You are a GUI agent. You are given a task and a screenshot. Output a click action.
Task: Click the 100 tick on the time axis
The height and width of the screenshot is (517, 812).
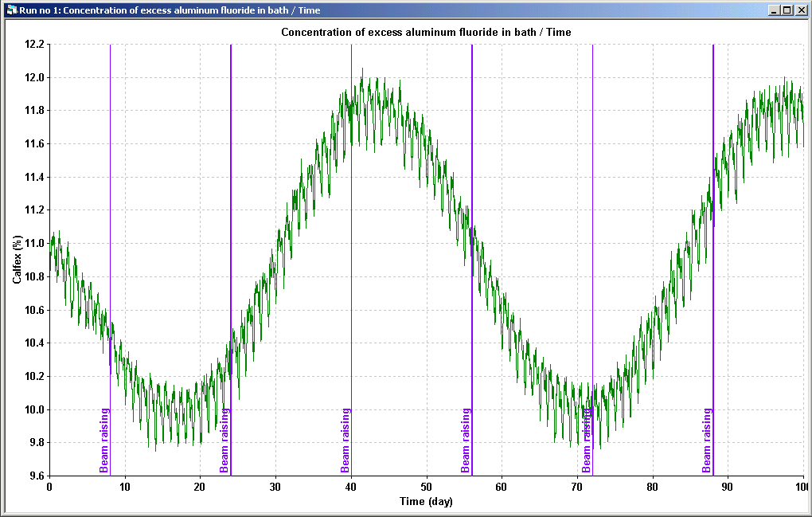[x=801, y=486]
